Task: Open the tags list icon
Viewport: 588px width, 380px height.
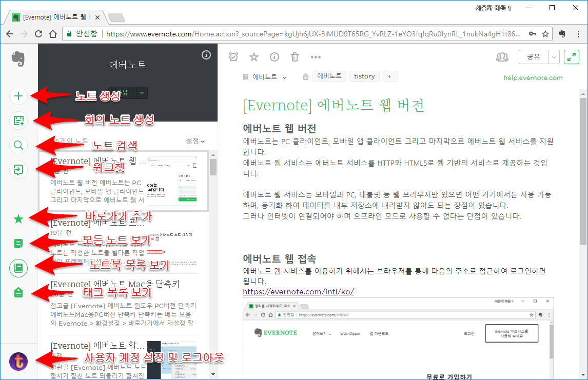Action: [x=18, y=293]
